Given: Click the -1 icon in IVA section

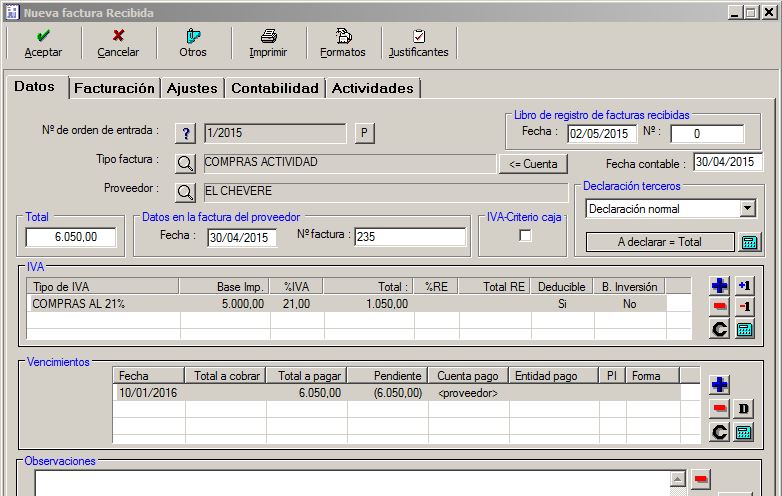Looking at the screenshot, I should click(744, 307).
